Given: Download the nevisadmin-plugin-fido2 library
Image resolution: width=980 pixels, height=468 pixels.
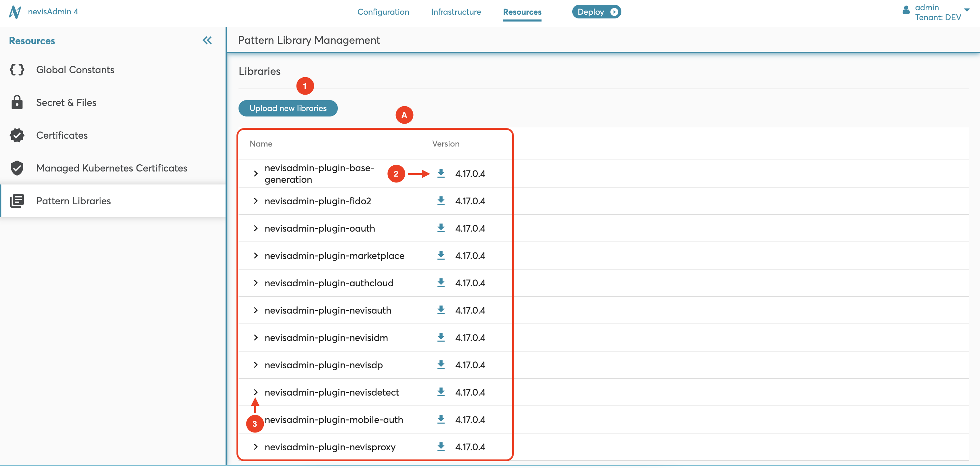Looking at the screenshot, I should (x=441, y=201).
